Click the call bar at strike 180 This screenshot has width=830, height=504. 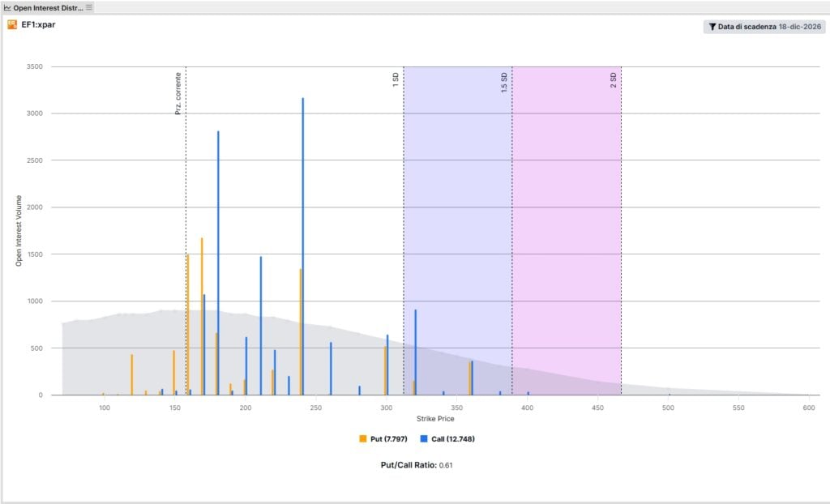pos(218,263)
